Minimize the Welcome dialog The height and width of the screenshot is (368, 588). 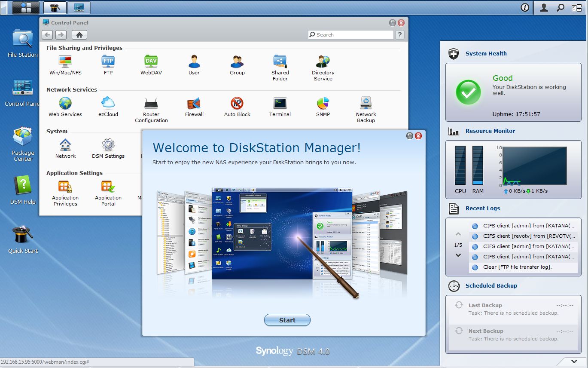tap(410, 136)
